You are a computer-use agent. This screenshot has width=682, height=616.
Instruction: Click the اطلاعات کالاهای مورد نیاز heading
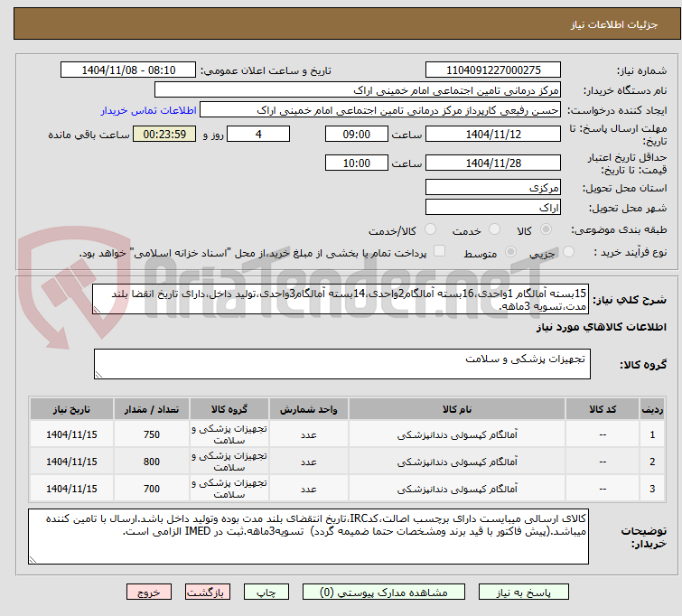coord(601,327)
